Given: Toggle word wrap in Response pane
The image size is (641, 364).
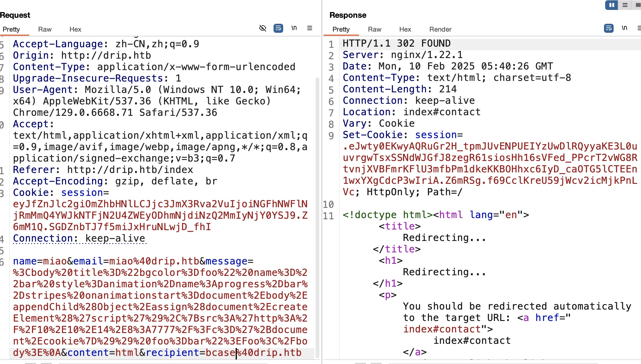Looking at the screenshot, I should click(x=608, y=28).
